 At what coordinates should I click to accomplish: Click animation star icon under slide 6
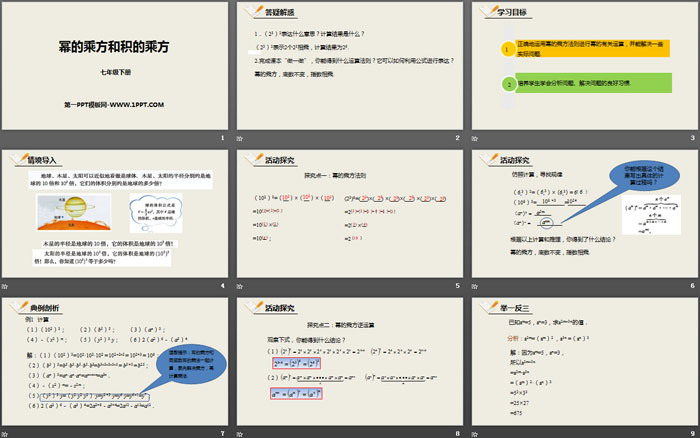475,286
